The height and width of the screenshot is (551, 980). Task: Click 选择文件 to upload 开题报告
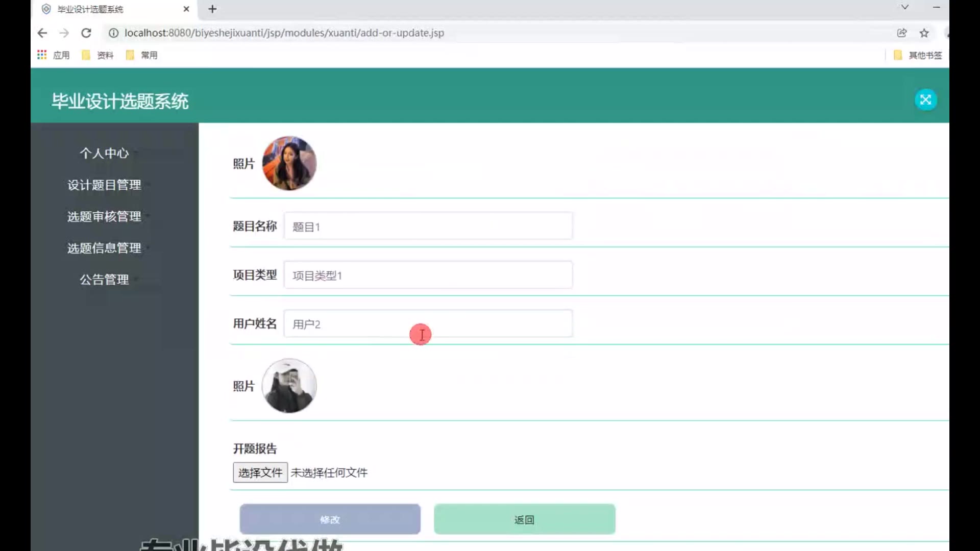260,472
